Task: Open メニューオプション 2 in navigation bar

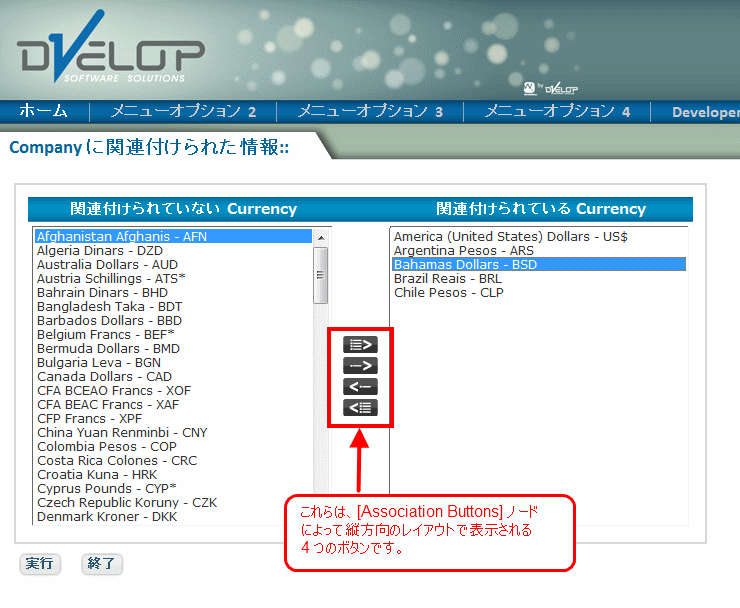Action: [183, 111]
